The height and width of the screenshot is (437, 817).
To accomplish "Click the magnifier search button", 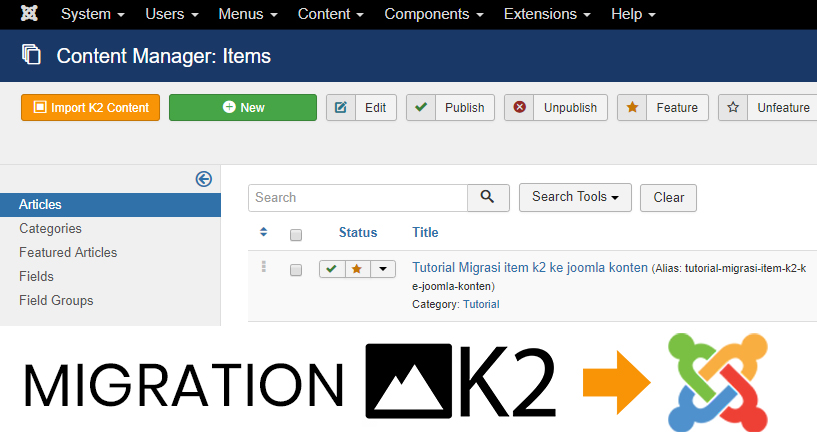I will [x=488, y=198].
